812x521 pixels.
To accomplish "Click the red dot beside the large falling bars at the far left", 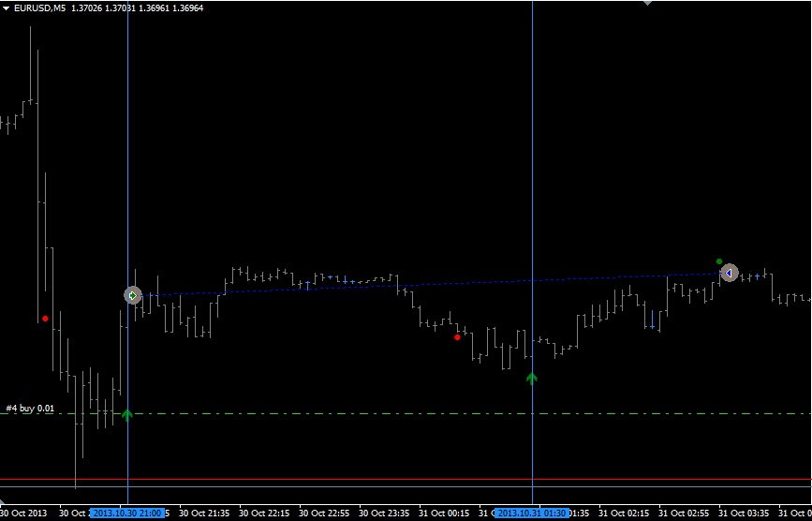I will (45, 318).
